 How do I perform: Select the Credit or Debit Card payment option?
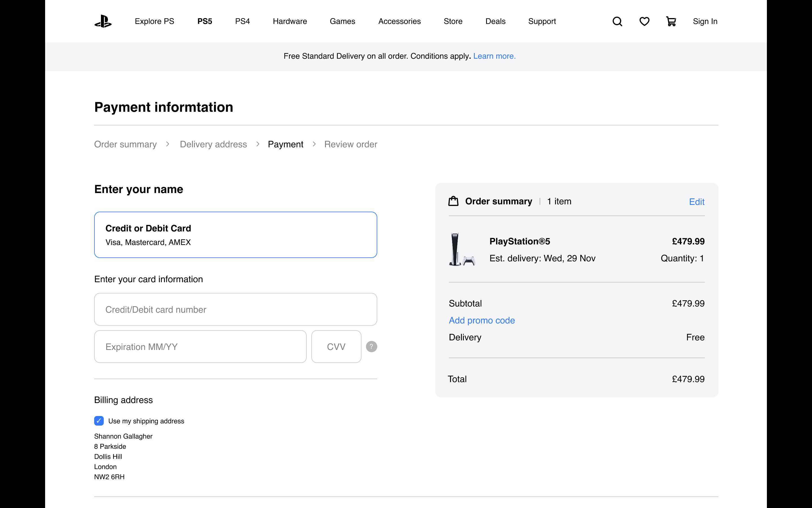[235, 235]
